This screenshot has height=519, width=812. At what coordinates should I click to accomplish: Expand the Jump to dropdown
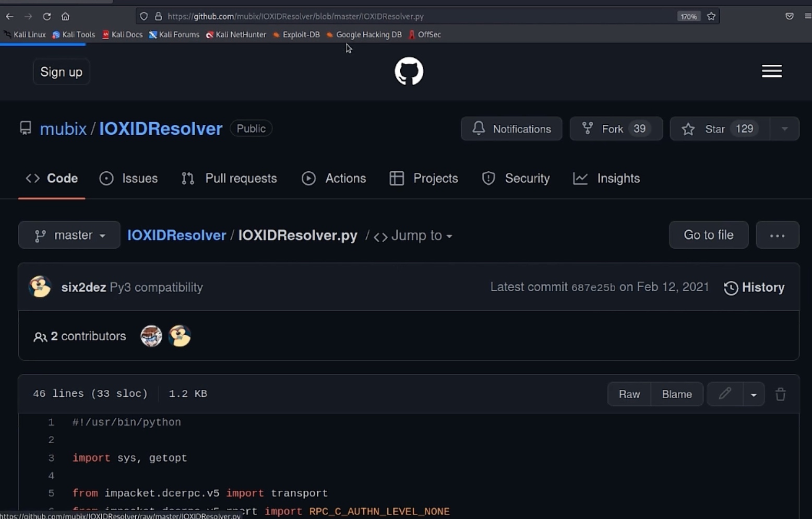(x=414, y=236)
